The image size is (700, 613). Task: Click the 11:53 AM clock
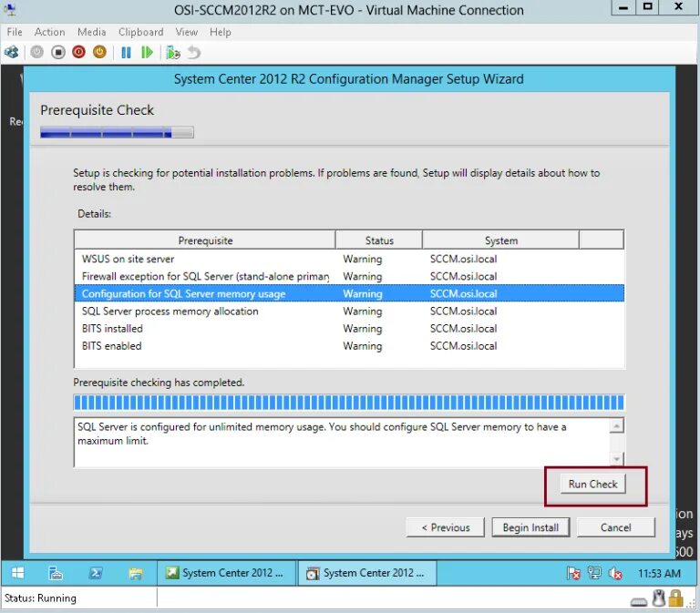[659, 573]
